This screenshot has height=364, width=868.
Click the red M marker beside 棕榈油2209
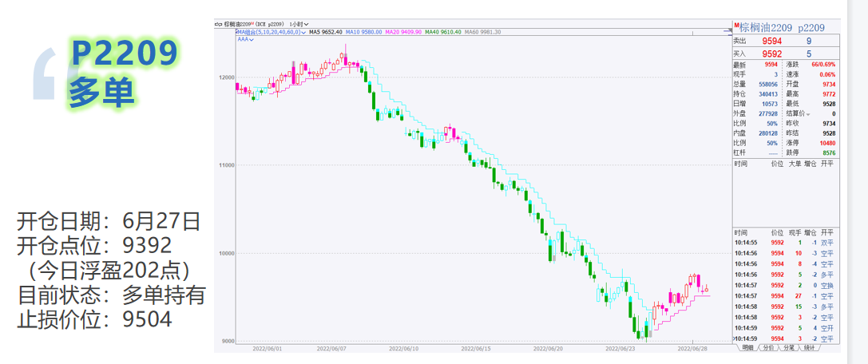coord(736,26)
